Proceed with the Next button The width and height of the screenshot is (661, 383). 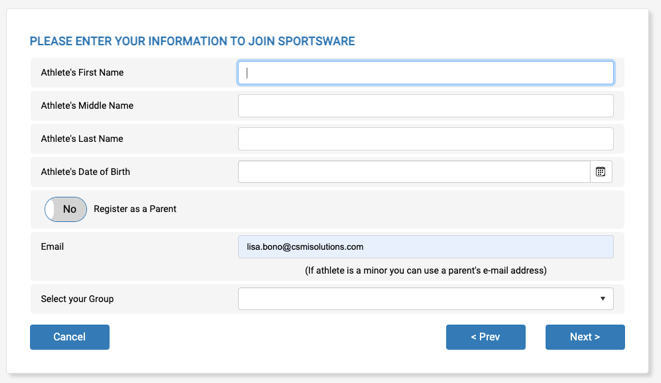tap(585, 337)
